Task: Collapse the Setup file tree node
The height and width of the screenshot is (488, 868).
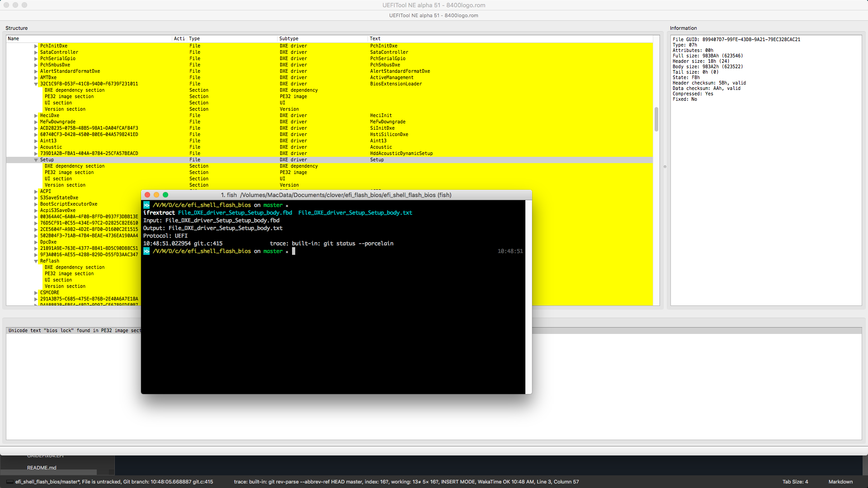Action: (x=36, y=160)
